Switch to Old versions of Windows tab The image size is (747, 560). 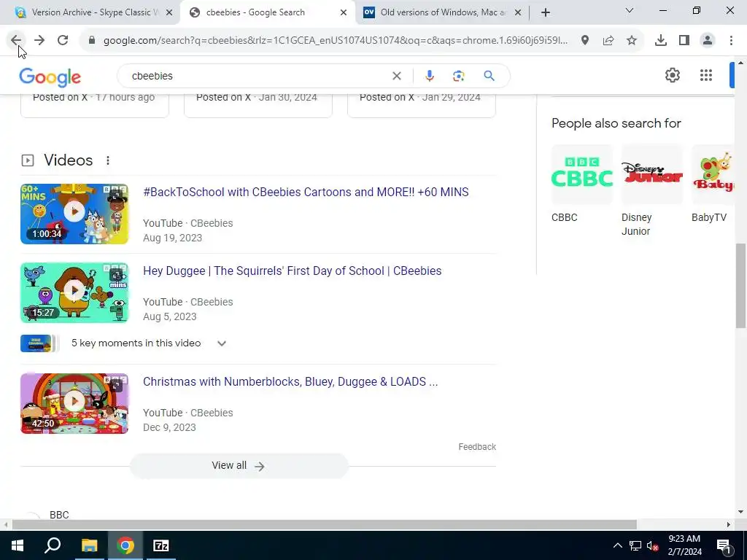tap(442, 12)
